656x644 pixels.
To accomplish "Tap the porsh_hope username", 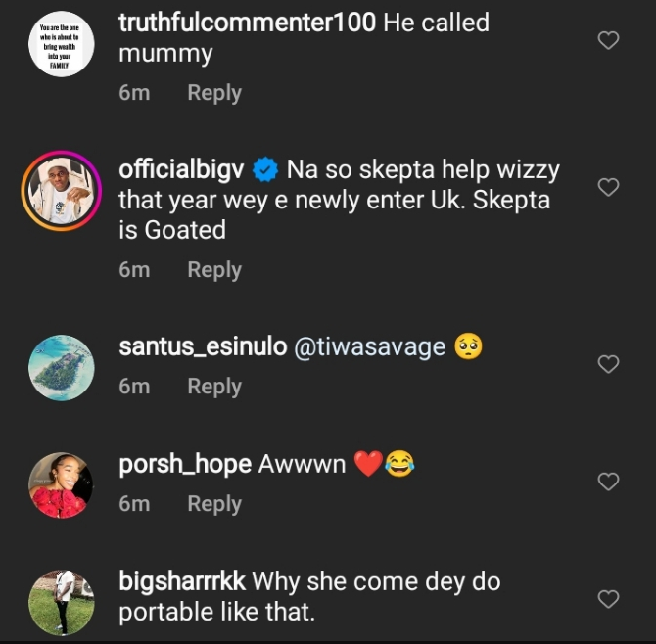I will (x=184, y=464).
